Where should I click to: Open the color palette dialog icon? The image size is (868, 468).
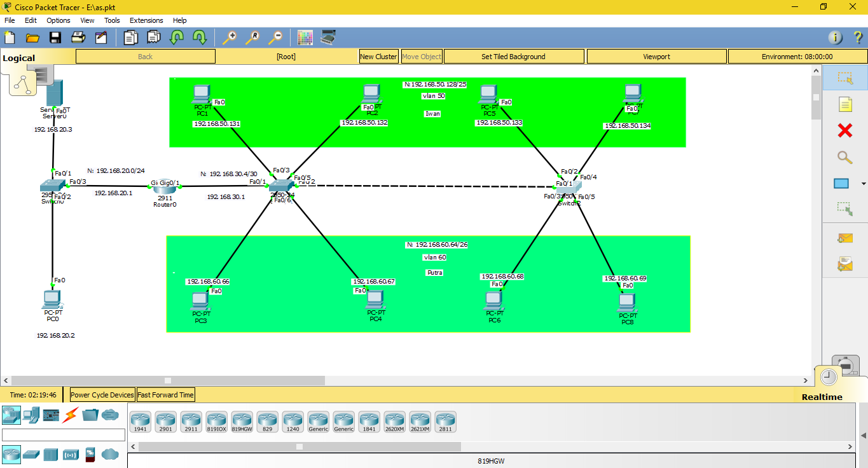click(x=305, y=38)
